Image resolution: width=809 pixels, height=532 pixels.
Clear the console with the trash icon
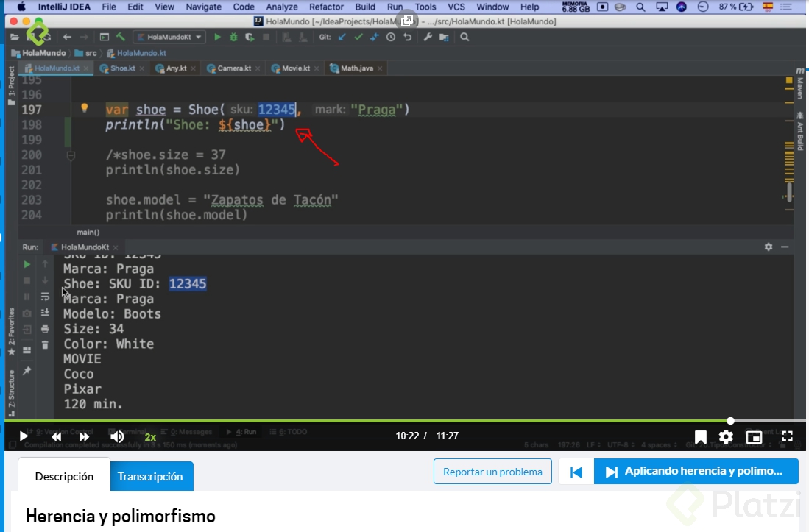pyautogui.click(x=45, y=345)
